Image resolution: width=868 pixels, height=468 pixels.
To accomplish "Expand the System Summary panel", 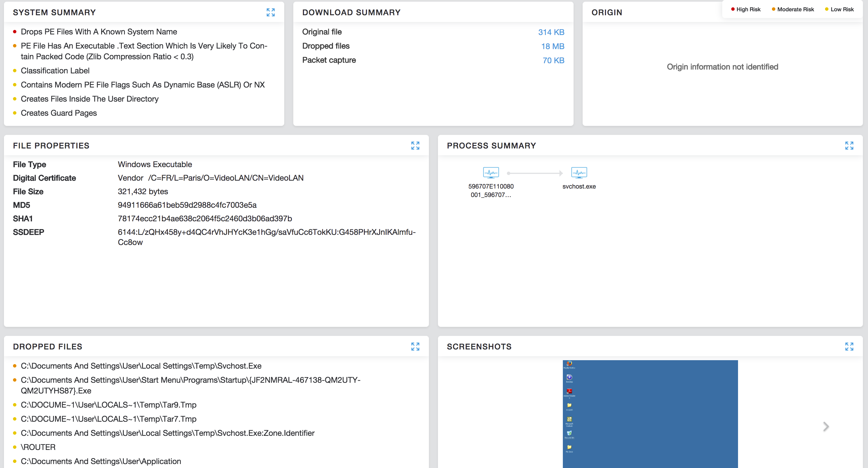I will coord(270,12).
